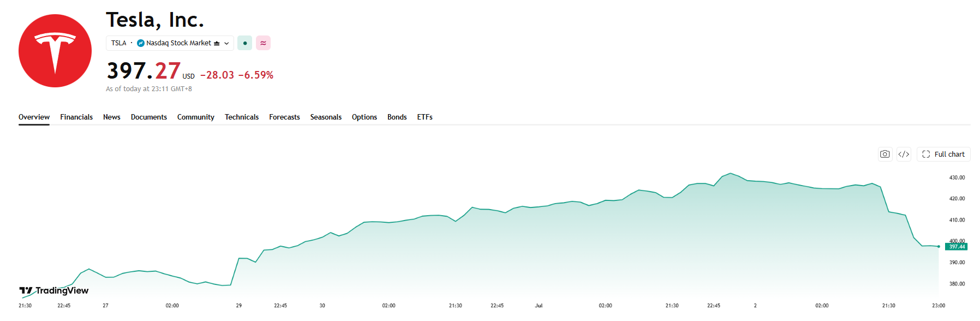Click the 397.44 price label on axis
980x321 pixels.
pos(956,247)
